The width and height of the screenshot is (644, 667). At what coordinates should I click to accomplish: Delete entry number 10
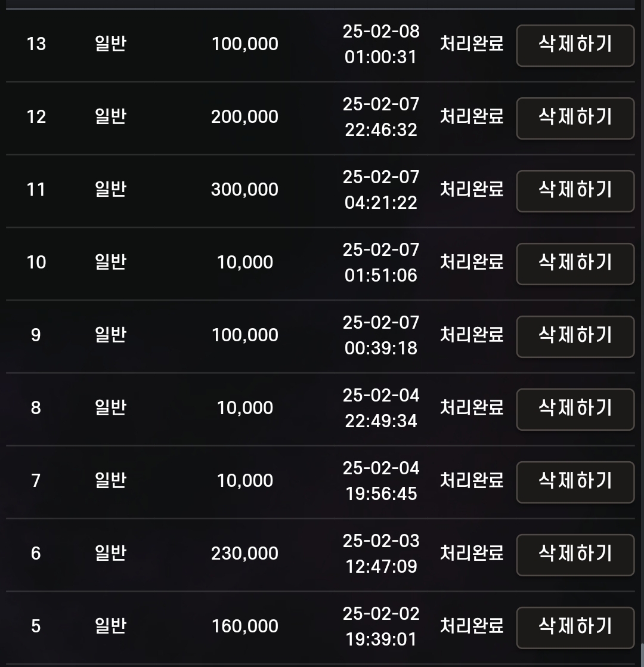[x=575, y=263]
